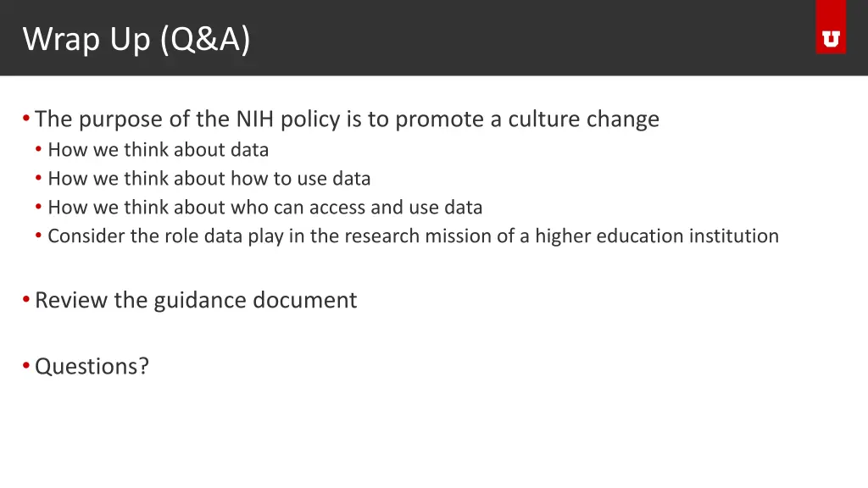This screenshot has height=488, width=868.
Task: Click the how to use data bullet
Action: pyautogui.click(x=209, y=178)
